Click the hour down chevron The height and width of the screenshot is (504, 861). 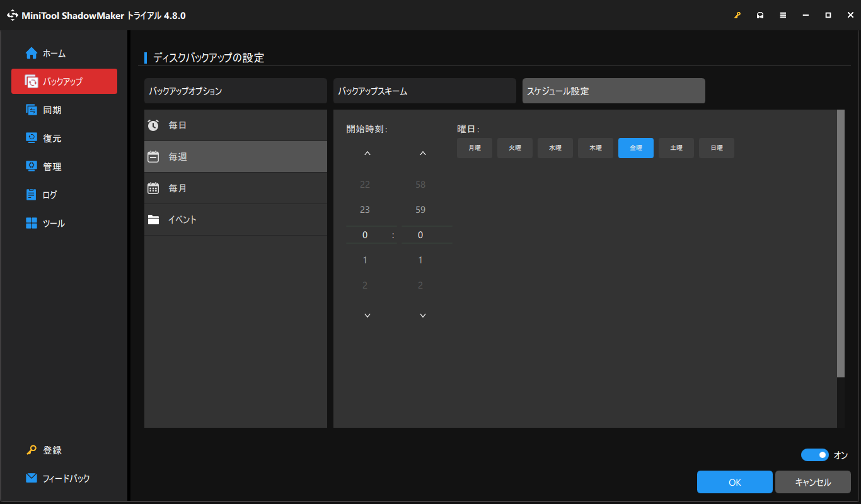pos(367,316)
